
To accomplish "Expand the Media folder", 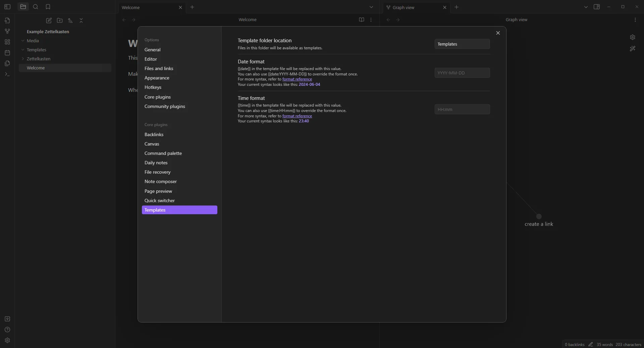I will (65, 41).
